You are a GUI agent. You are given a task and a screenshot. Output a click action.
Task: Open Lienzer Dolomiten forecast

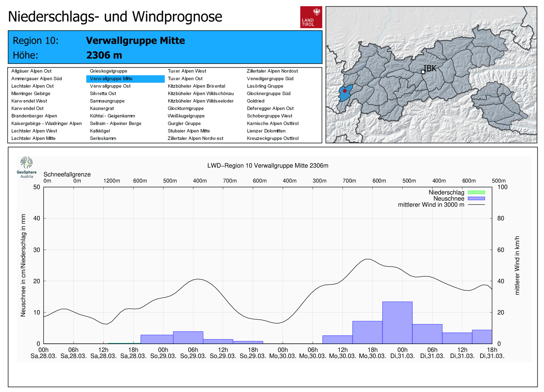[x=266, y=131]
